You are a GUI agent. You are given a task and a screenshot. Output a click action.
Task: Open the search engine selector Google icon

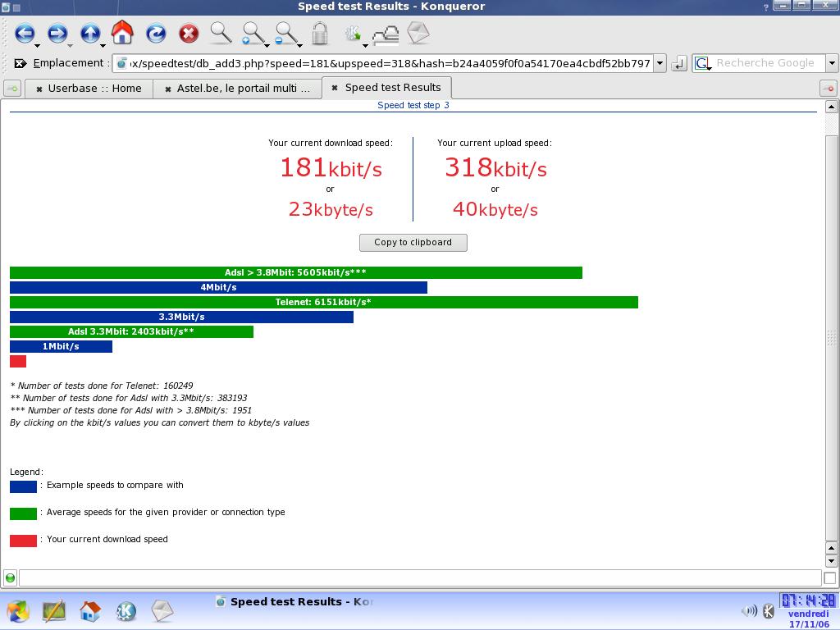tap(702, 63)
